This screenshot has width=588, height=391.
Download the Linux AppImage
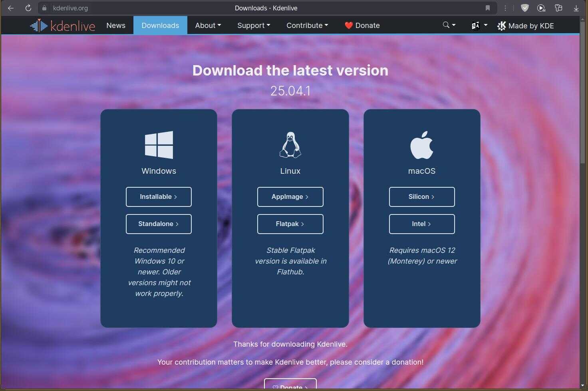click(290, 197)
